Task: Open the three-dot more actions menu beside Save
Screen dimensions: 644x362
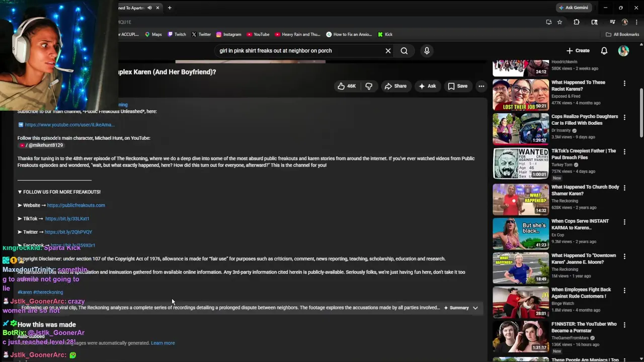Action: point(481,86)
